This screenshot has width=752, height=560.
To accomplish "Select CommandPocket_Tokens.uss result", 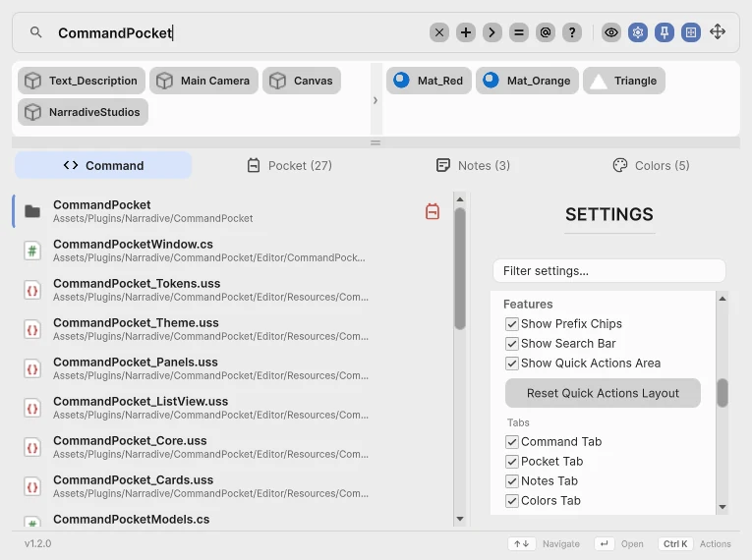I will pyautogui.click(x=230, y=290).
